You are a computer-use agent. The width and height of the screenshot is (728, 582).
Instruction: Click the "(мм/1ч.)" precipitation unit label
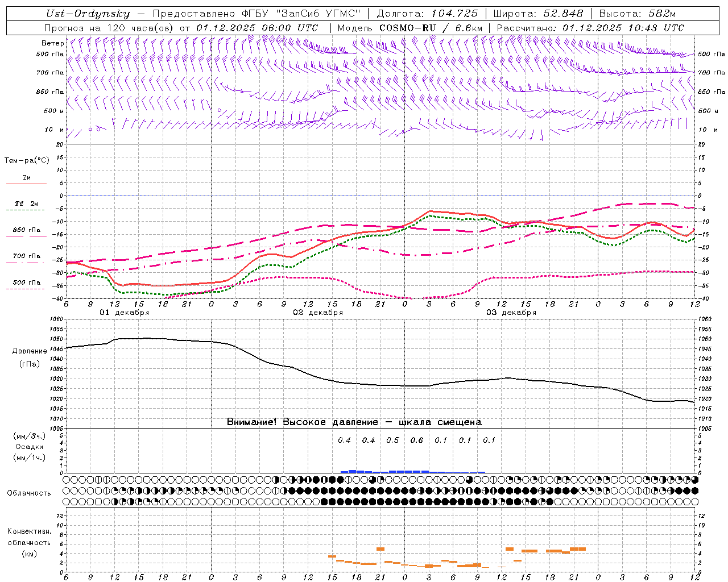click(x=29, y=458)
